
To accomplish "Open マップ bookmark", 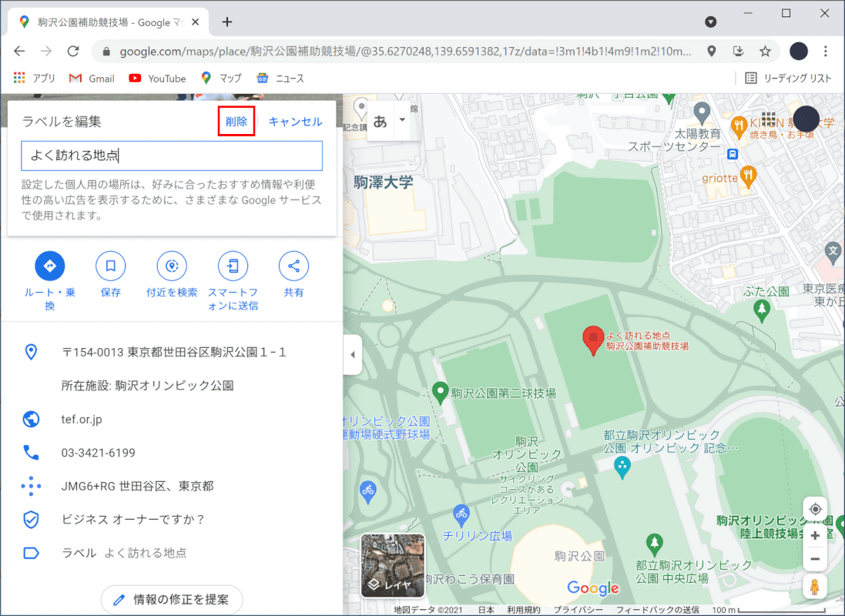I will tap(222, 78).
